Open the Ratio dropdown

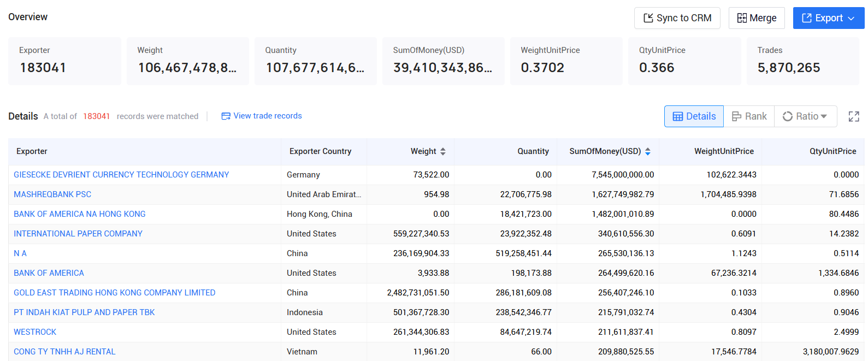pyautogui.click(x=805, y=116)
